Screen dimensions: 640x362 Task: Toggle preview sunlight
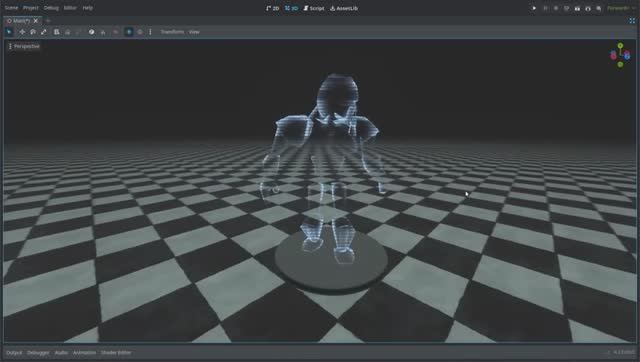tap(129, 32)
